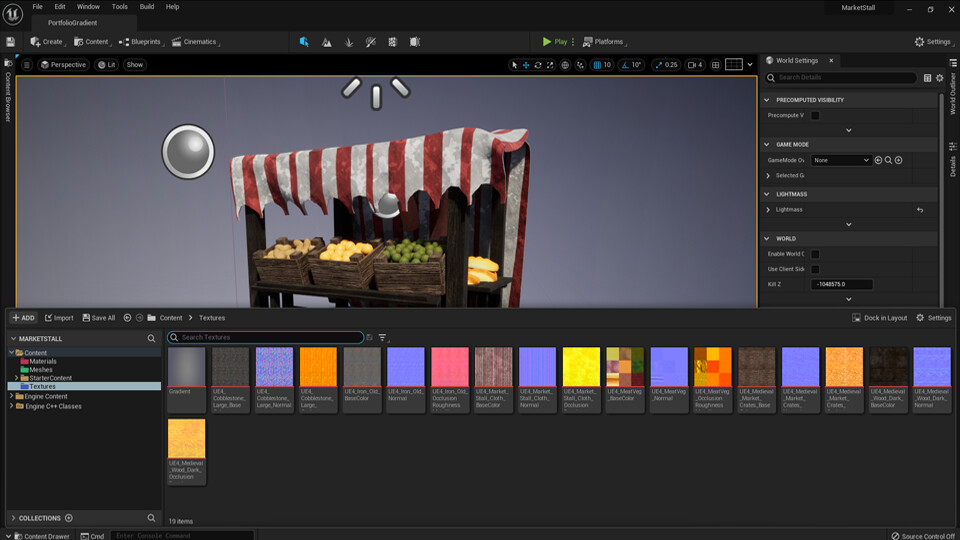The image size is (960, 540).
Task: Open the Build menu
Action: [x=147, y=7]
